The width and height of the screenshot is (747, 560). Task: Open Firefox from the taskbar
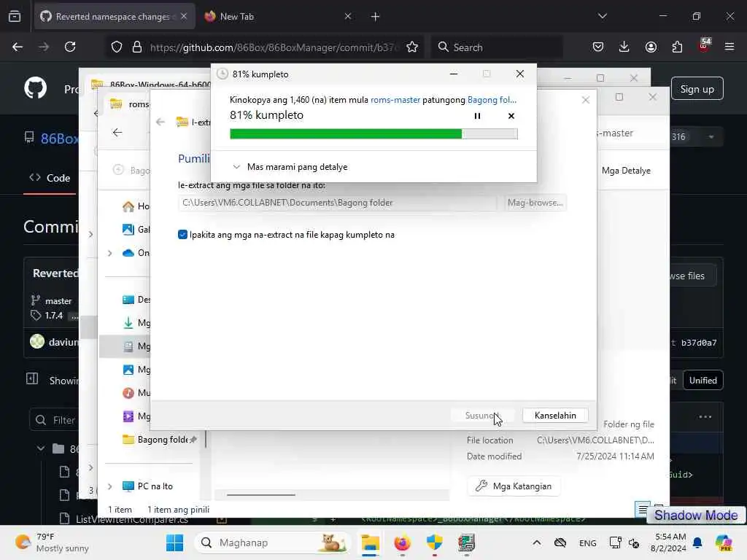(x=402, y=542)
